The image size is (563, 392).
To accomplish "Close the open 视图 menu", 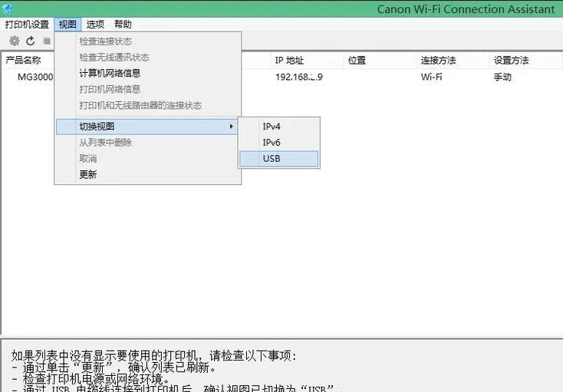I will [67, 24].
